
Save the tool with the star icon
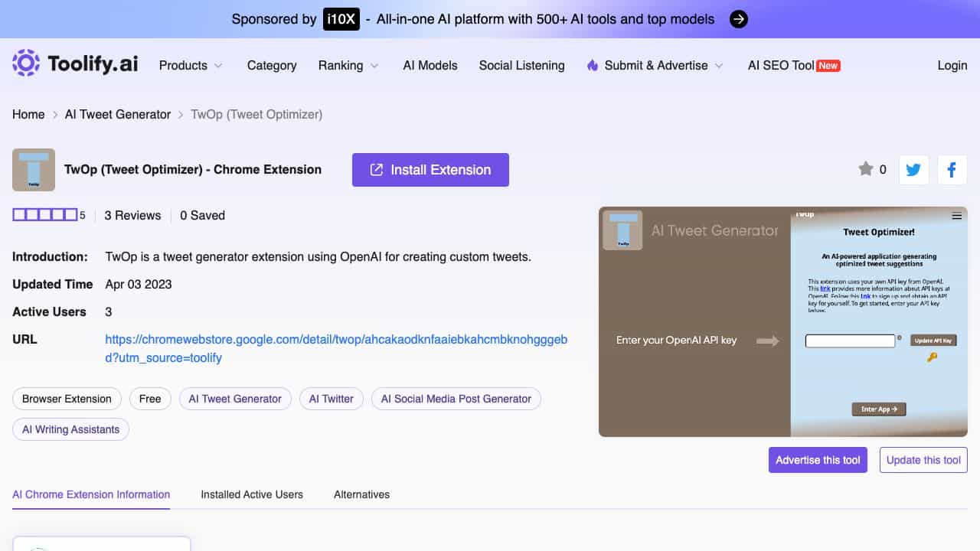[866, 169]
